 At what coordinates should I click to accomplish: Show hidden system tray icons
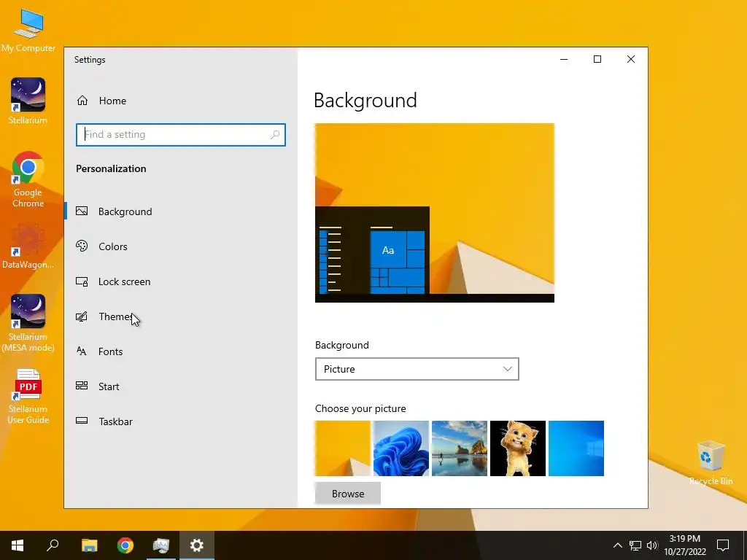coord(617,545)
